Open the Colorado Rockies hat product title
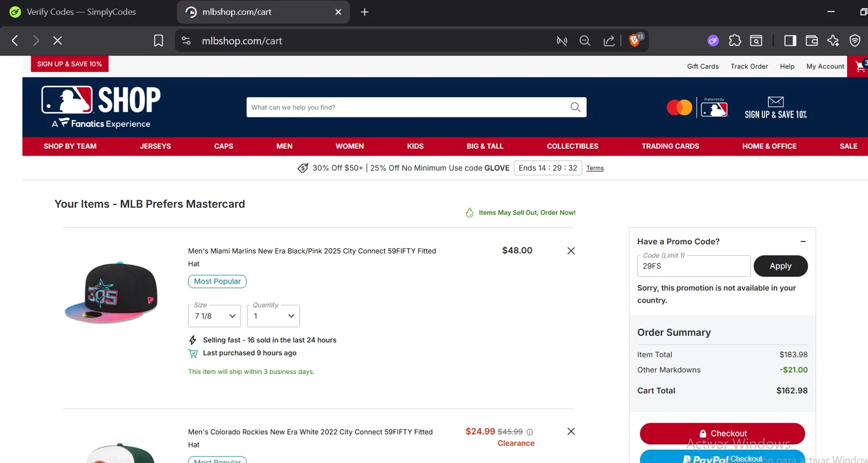Image resolution: width=868 pixels, height=463 pixels. [310, 438]
